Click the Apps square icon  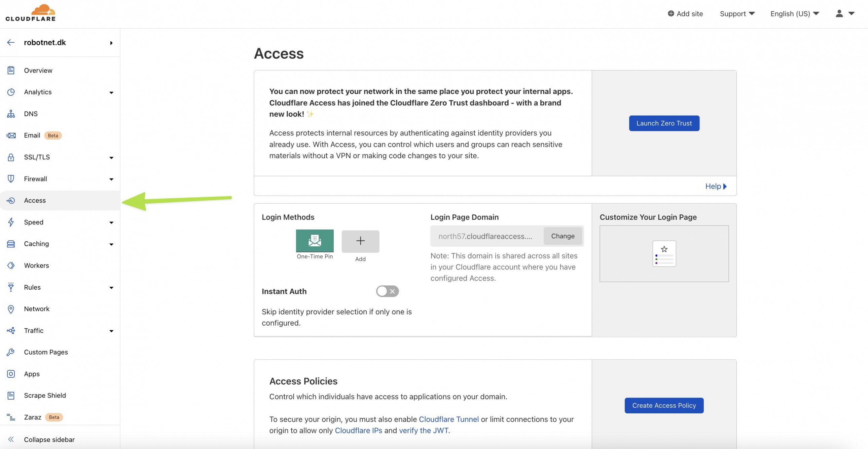(11, 374)
